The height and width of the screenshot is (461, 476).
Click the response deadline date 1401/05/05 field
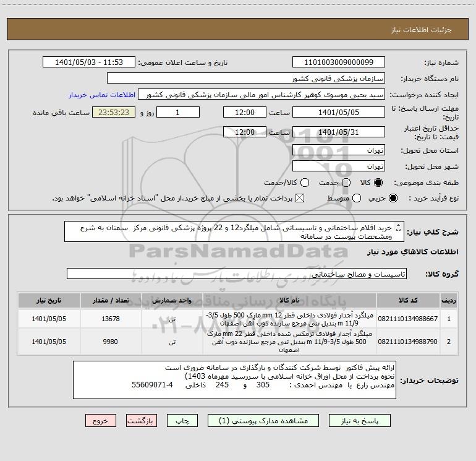[339, 112]
